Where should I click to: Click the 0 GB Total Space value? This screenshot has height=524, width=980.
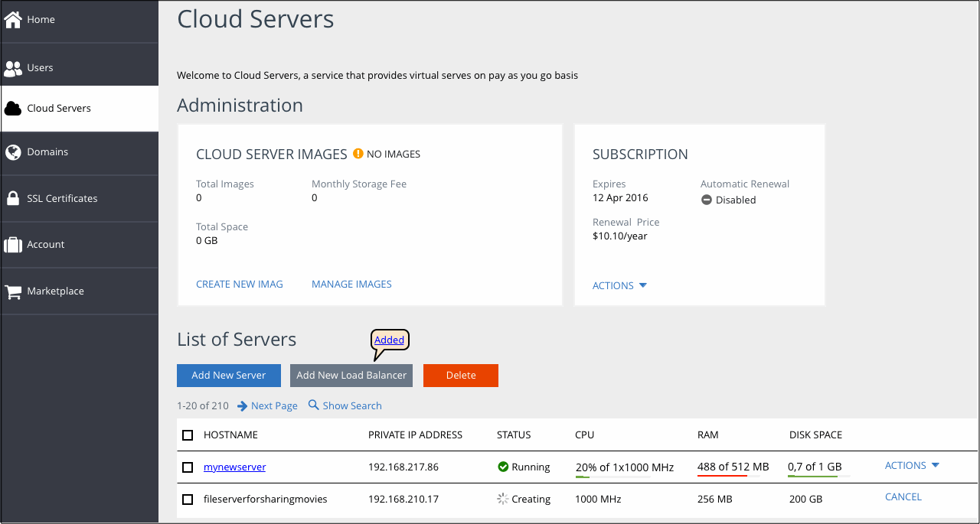[207, 240]
